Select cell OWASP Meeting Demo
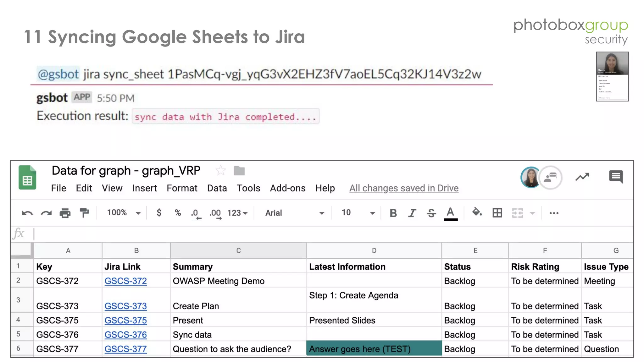The height and width of the screenshot is (362, 644). 238,281
